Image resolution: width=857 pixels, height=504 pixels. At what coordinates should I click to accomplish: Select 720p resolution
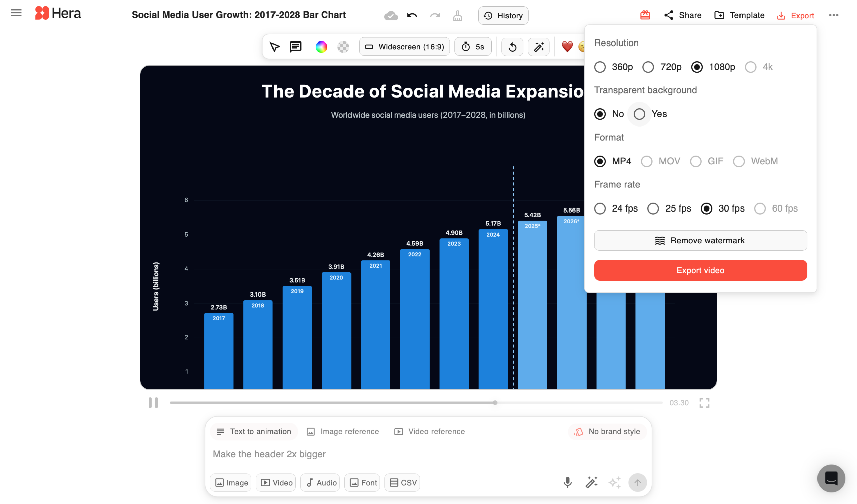pos(648,67)
